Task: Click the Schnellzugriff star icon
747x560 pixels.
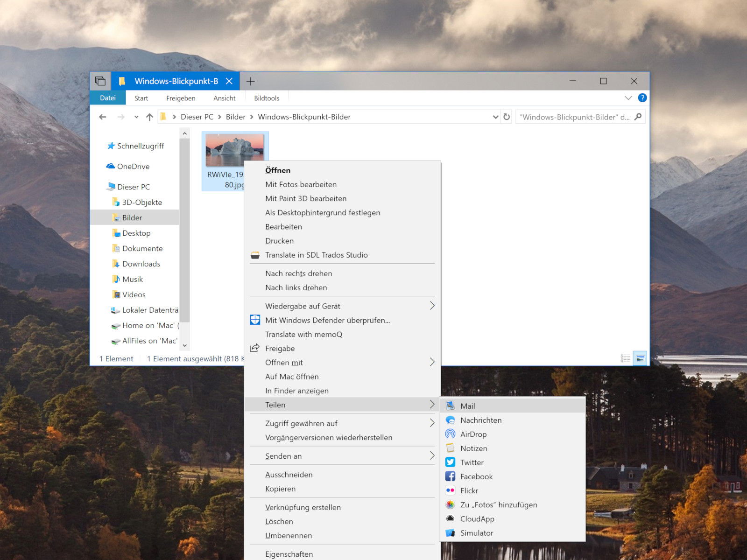Action: pyautogui.click(x=111, y=146)
